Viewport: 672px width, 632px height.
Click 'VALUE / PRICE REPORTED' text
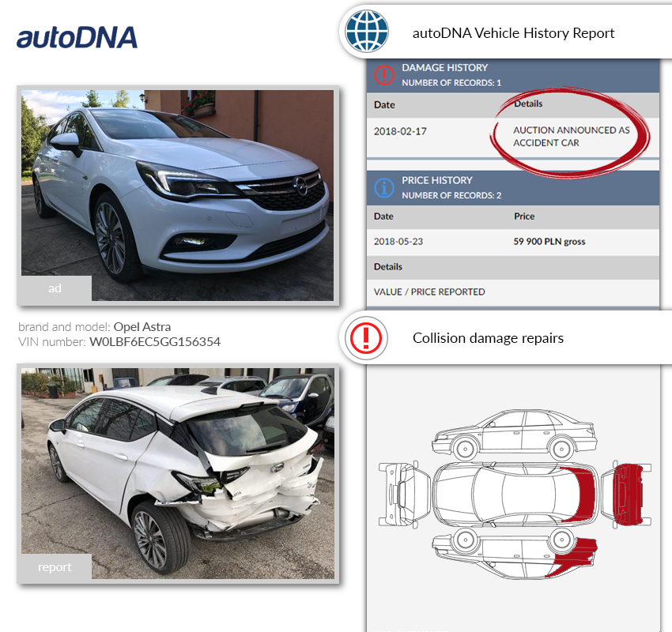pos(429,292)
